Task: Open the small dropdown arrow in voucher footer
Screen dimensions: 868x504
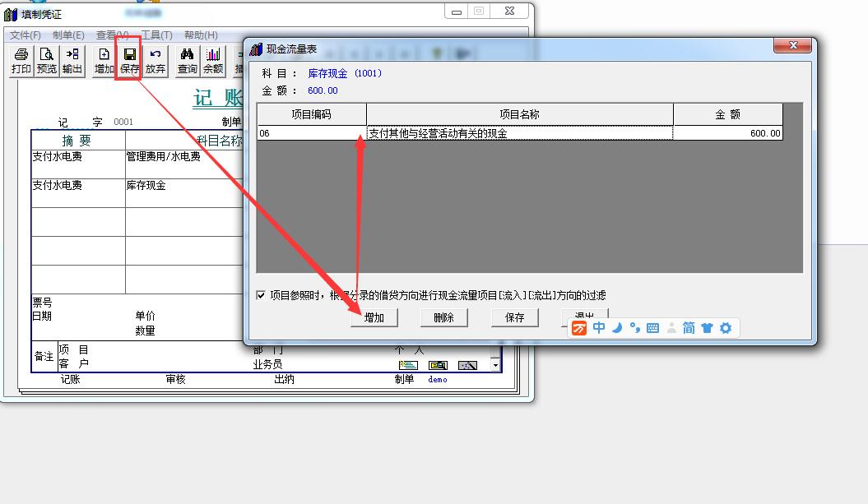Action: click(495, 365)
